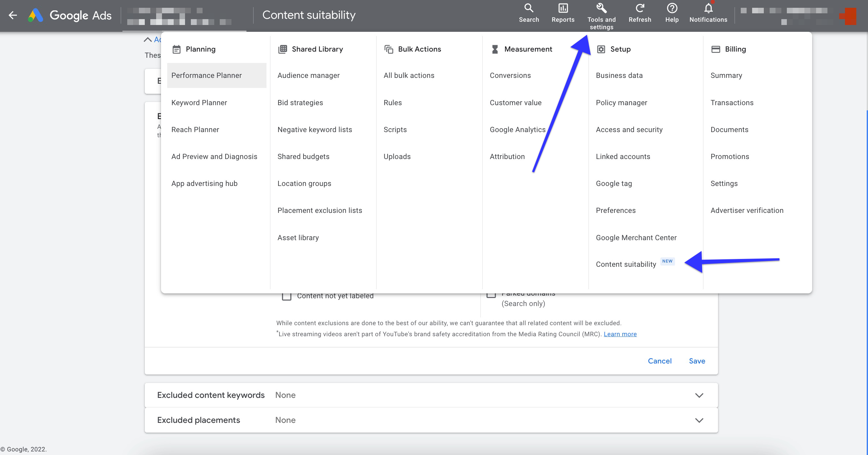
Task: Open Asset library
Action: [298, 238]
